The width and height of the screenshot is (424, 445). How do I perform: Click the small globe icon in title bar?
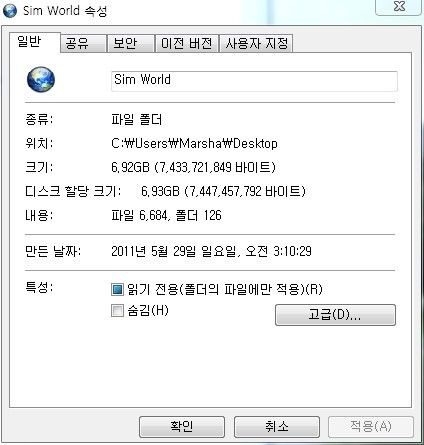(x=10, y=10)
